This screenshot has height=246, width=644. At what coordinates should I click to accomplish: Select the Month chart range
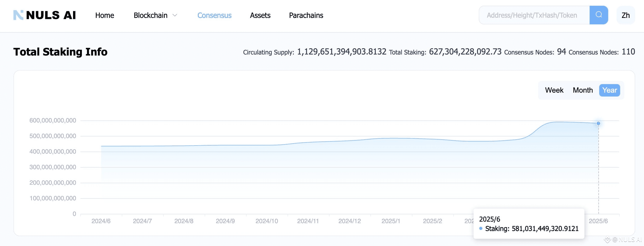coord(583,90)
